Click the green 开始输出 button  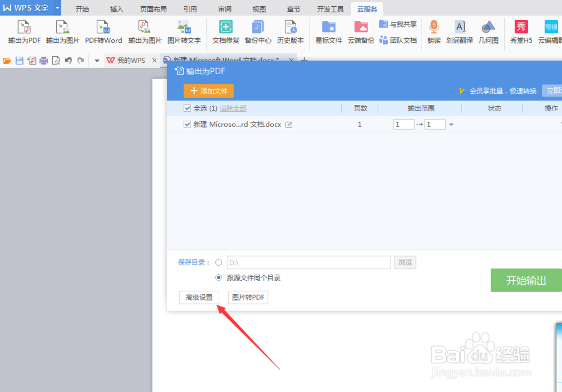pos(526,280)
